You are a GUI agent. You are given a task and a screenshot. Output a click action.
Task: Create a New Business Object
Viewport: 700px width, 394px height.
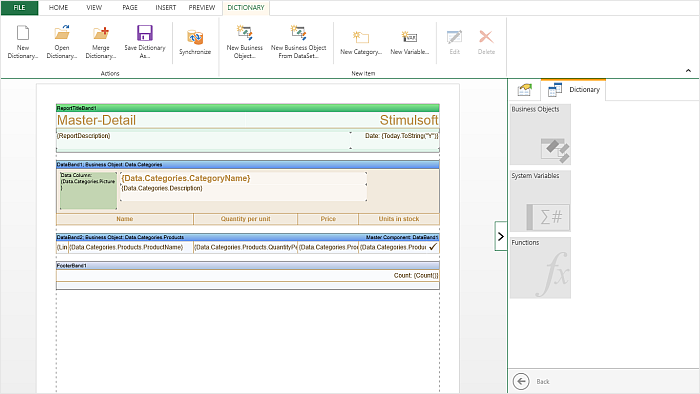[x=245, y=42]
